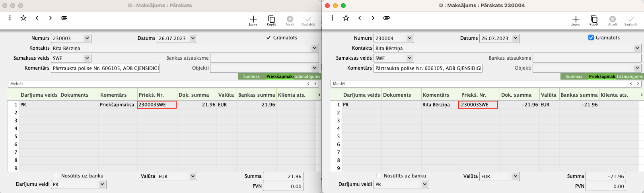Expand Objekti dropdown in payment 230004 window
The image size is (644, 193).
click(637, 68)
